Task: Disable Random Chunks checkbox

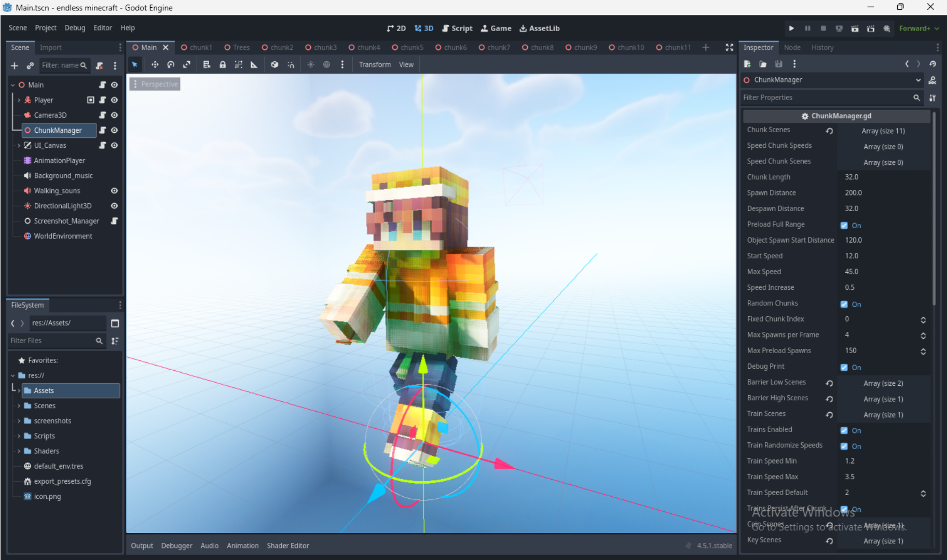Action: 844,304
